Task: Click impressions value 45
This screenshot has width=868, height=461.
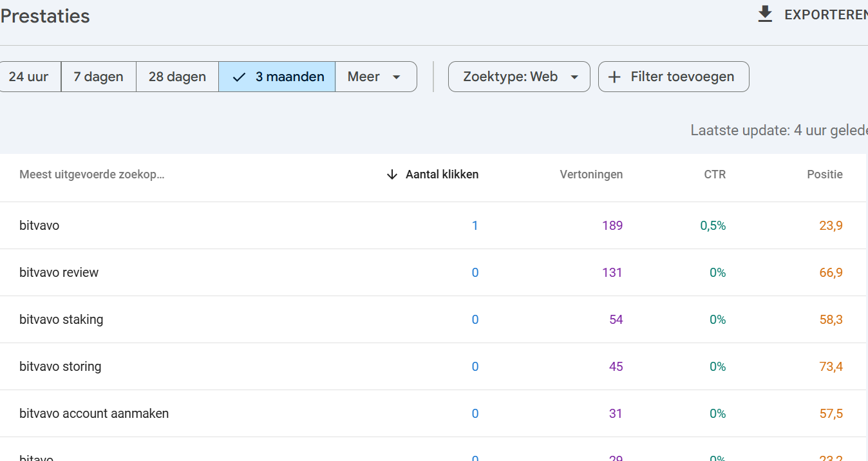Action: pyautogui.click(x=616, y=367)
